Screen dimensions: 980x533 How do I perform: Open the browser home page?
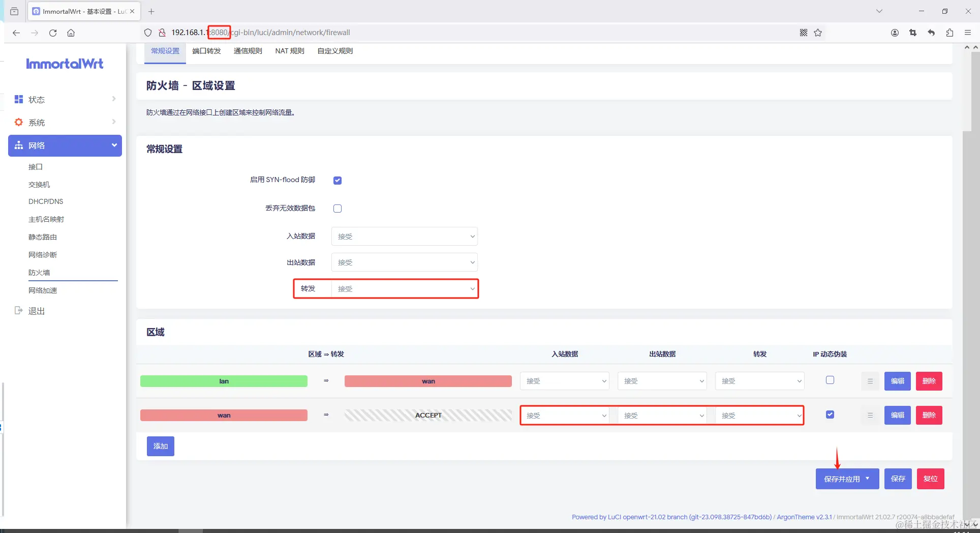[71, 33]
